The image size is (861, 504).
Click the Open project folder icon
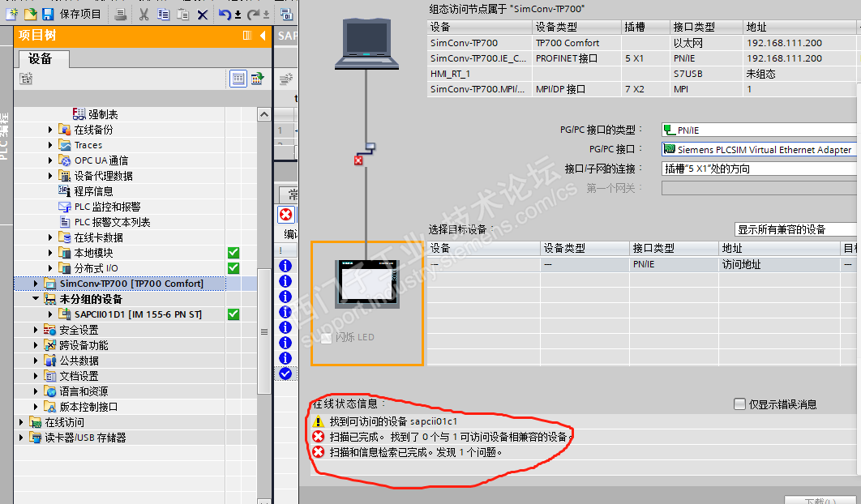click(x=30, y=14)
